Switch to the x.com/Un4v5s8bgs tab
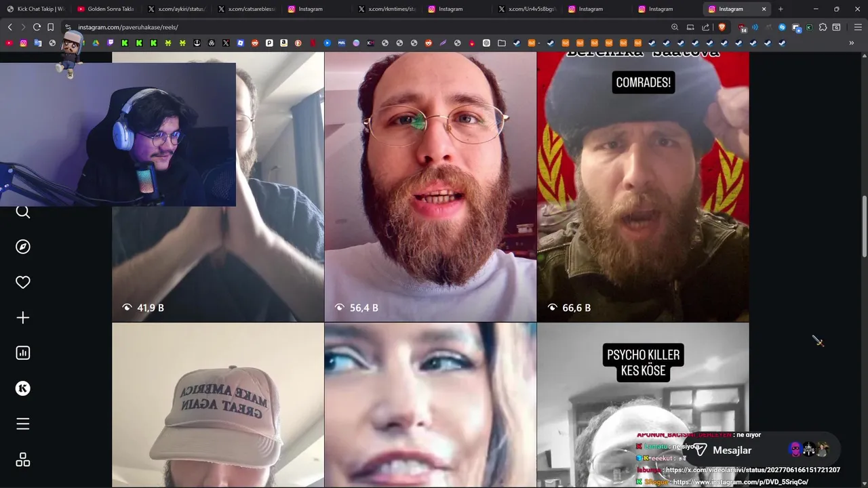This screenshot has width=868, height=488. (x=526, y=9)
